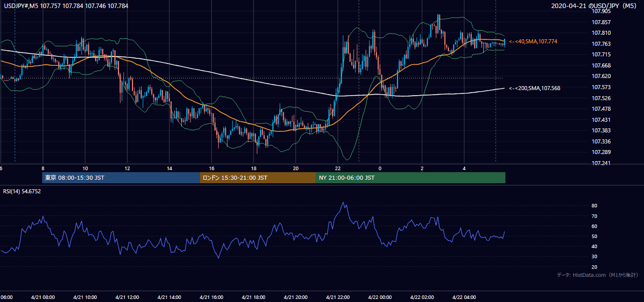Select the 東京 08:00-15:30 JST session bar
Viewport: 644px width, 302px height.
121,178
